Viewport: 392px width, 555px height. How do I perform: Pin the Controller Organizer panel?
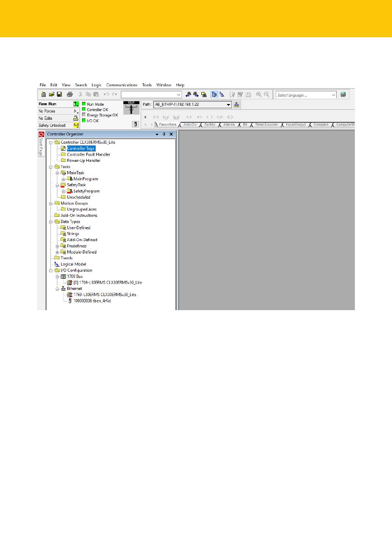(164, 134)
